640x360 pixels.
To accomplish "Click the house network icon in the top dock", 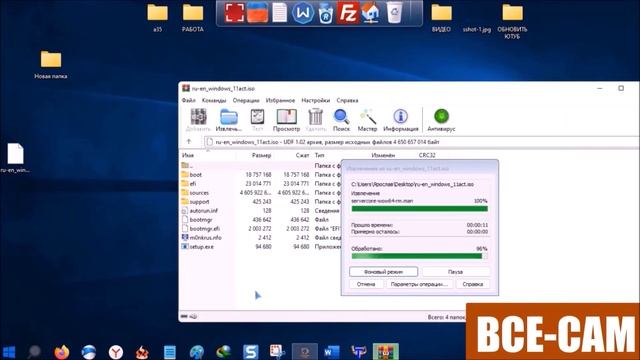I will click(371, 13).
